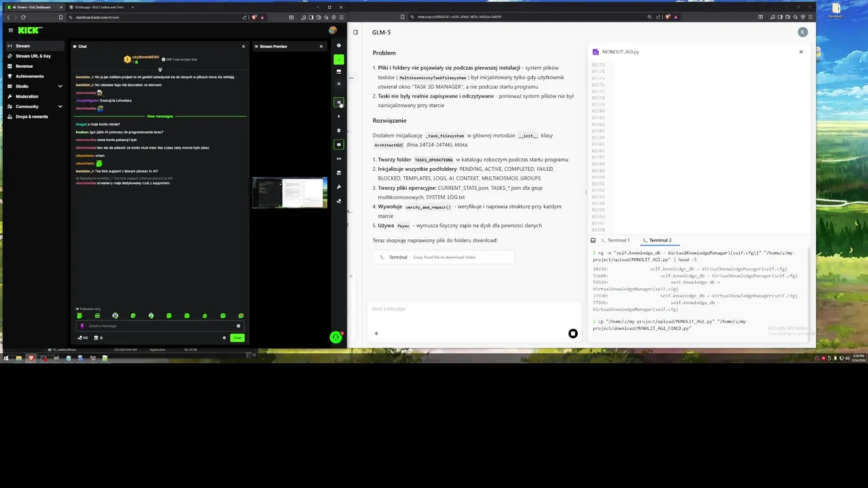Click the last heart-eyes quick emote
Image resolution: width=868 pixels, height=488 pixels.
click(x=241, y=316)
